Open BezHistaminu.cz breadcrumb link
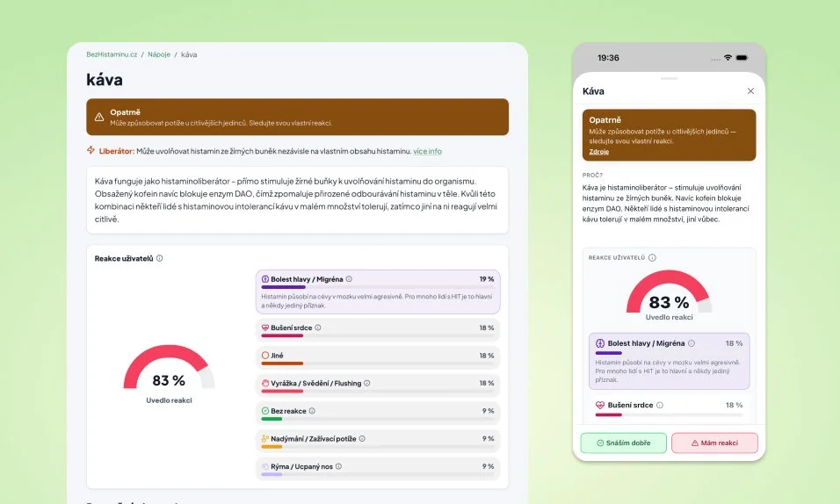Screen dimensions: 840x504 [112, 54]
